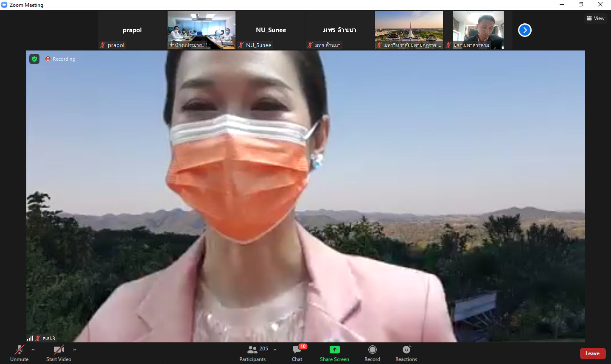The height and width of the screenshot is (364, 611).
Task: Leave the meeting
Action: (x=592, y=353)
